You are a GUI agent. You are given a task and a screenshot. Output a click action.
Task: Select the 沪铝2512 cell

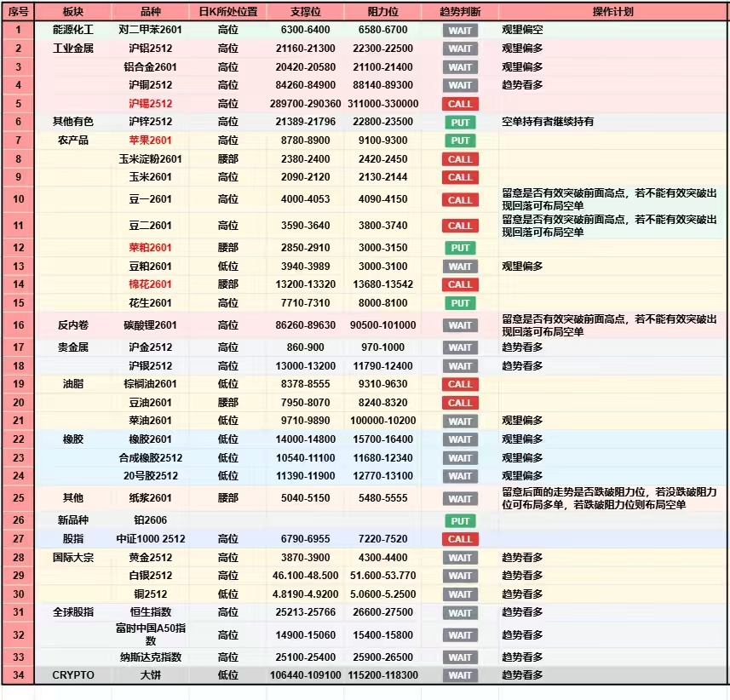tap(151, 49)
